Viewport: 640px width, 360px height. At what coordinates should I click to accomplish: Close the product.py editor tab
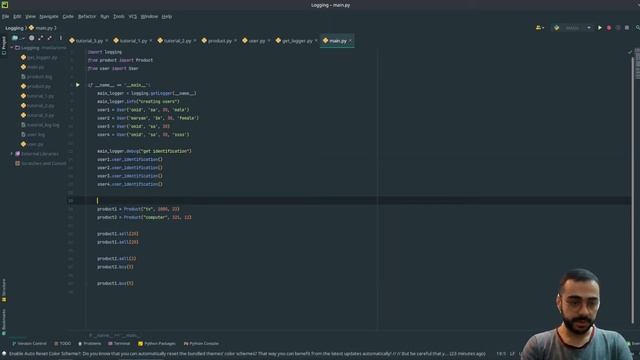pyautogui.click(x=236, y=41)
